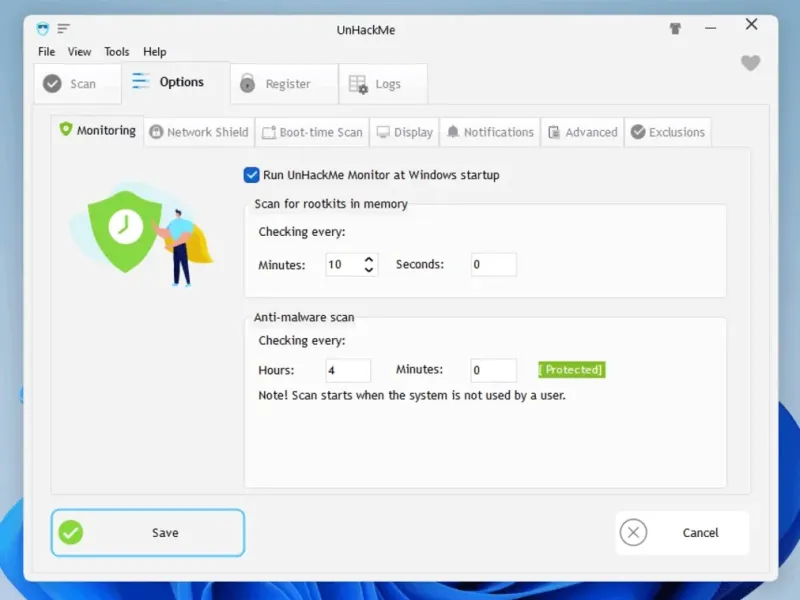Viewport: 800px width, 600px height.
Task: Click the Advanced clipboard icon
Action: click(x=554, y=132)
